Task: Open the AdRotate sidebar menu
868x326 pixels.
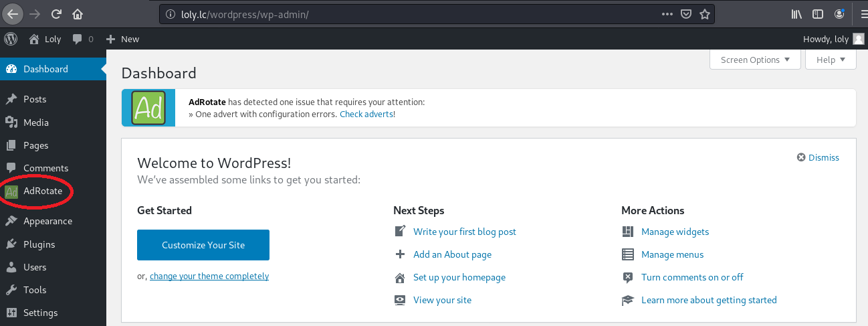Action: [x=42, y=191]
